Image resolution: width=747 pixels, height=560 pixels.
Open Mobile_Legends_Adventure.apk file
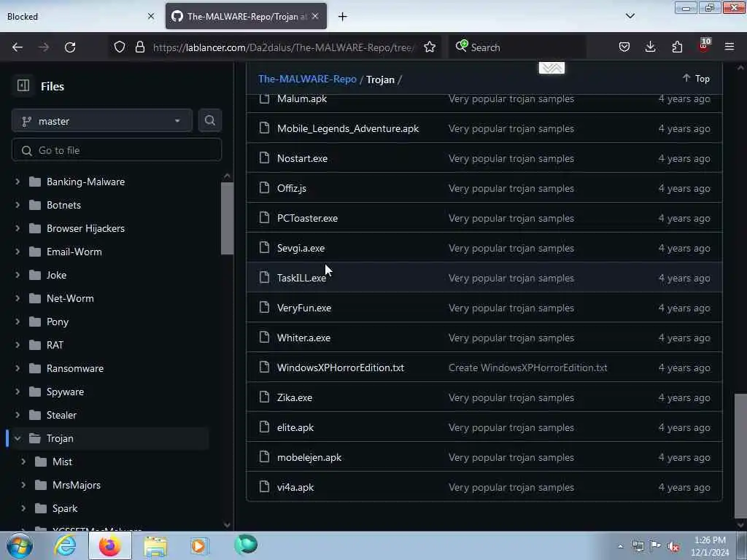coord(348,128)
